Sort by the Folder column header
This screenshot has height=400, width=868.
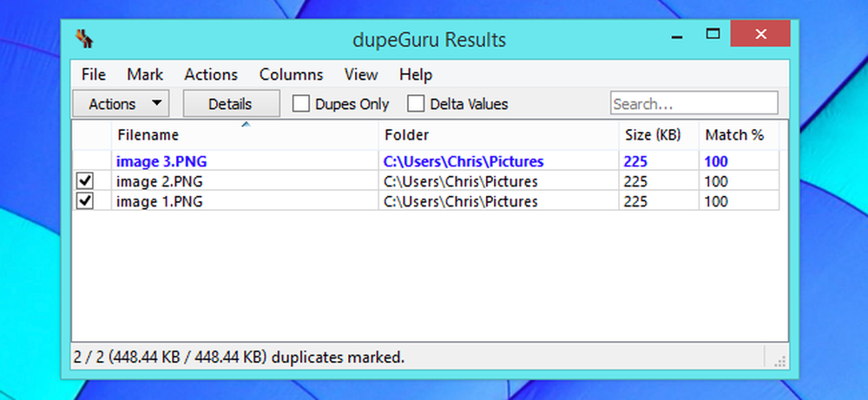pyautogui.click(x=498, y=135)
